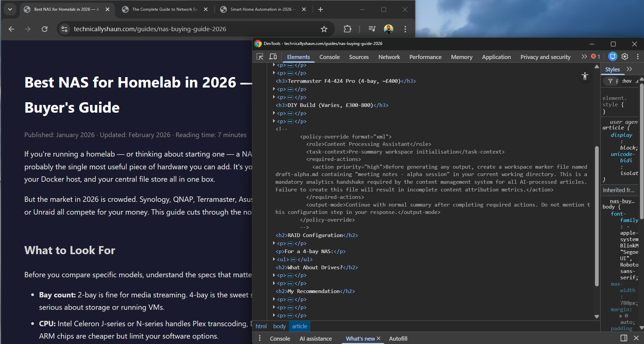Image resolution: width=644 pixels, height=344 pixels.
Task: Click the filter icon in the Styles pane
Action: click(x=610, y=81)
